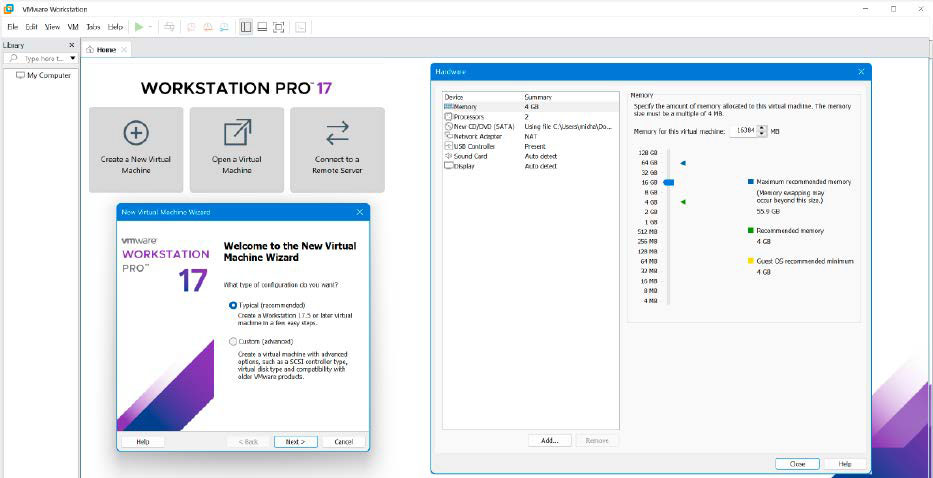
Task: Select the Custom (advanced) radio button
Action: point(233,342)
